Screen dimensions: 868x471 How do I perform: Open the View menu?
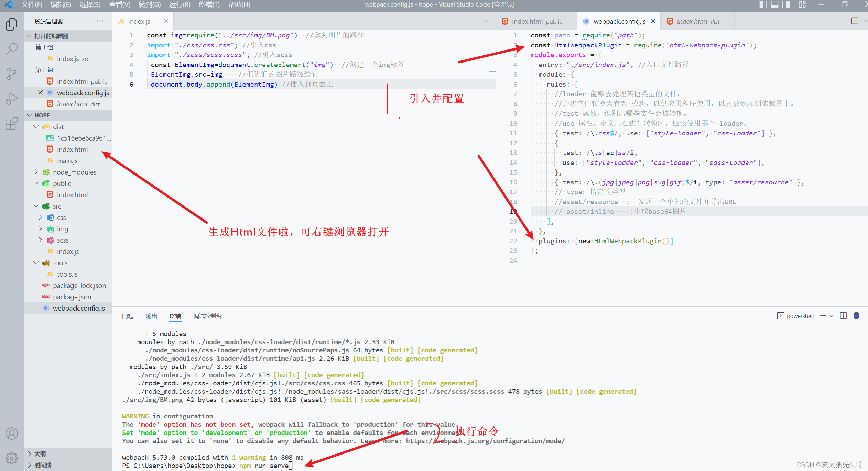click(x=119, y=4)
